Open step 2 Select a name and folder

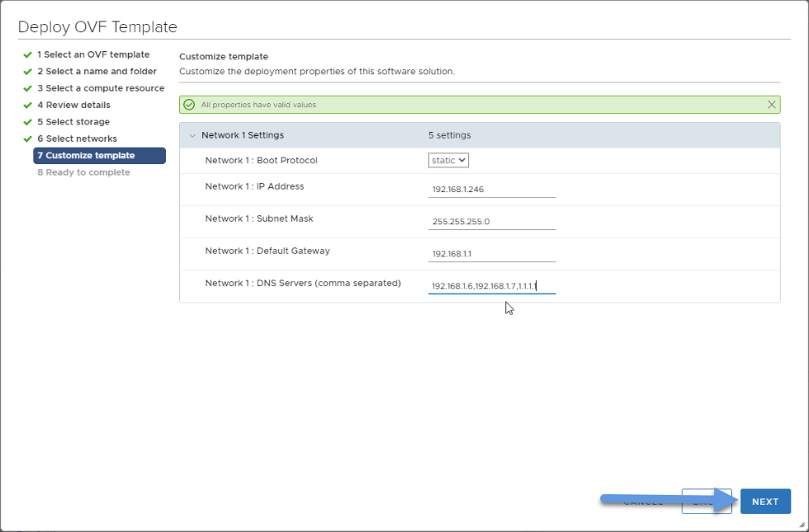pyautogui.click(x=97, y=71)
